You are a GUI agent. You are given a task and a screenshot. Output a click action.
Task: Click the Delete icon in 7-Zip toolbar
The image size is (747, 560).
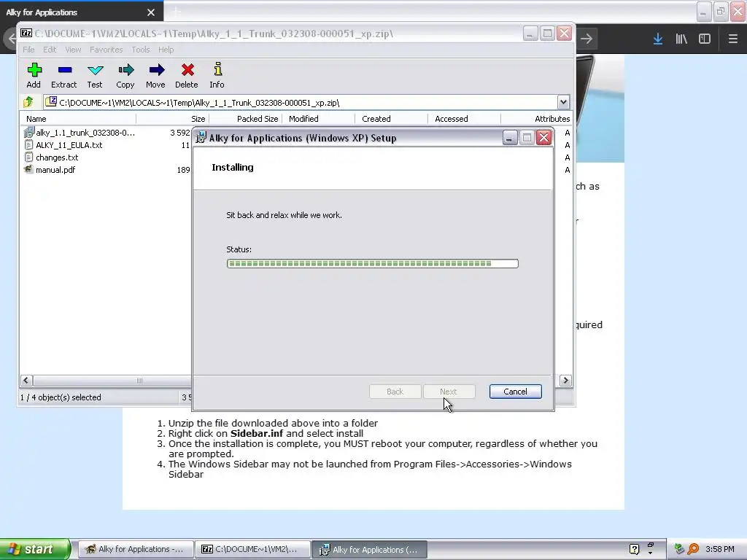coord(187,75)
